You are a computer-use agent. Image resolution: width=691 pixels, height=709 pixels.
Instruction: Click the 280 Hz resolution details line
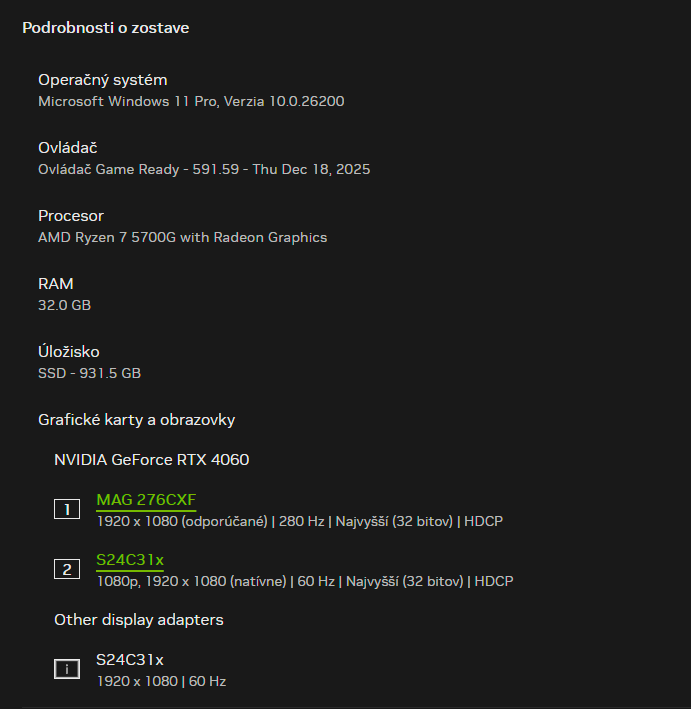[299, 521]
